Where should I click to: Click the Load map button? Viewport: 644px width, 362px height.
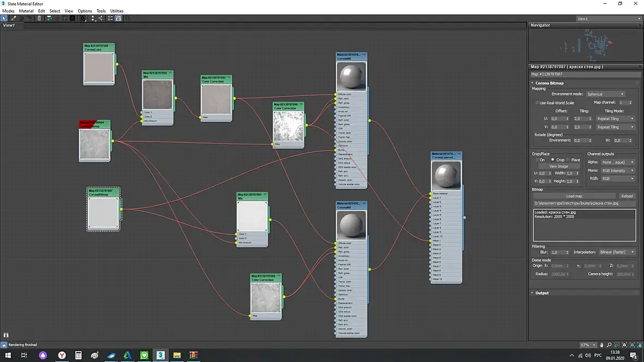[574, 196]
